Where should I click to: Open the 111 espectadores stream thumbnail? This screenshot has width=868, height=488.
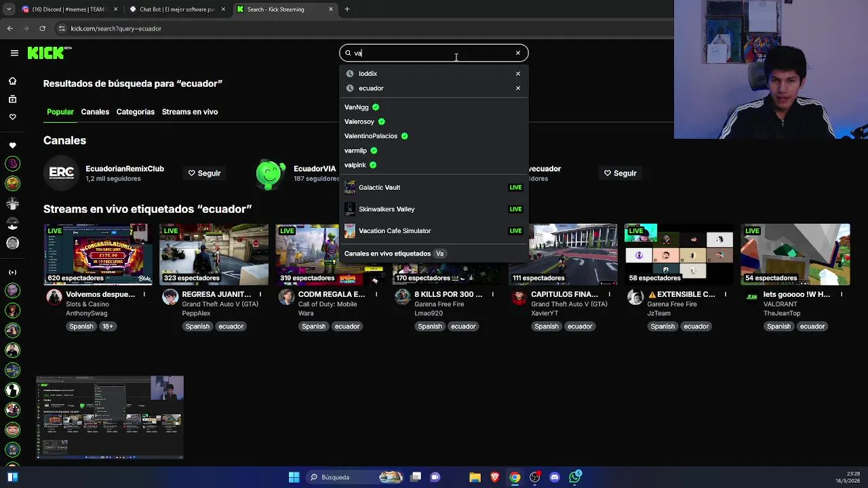[563, 254]
